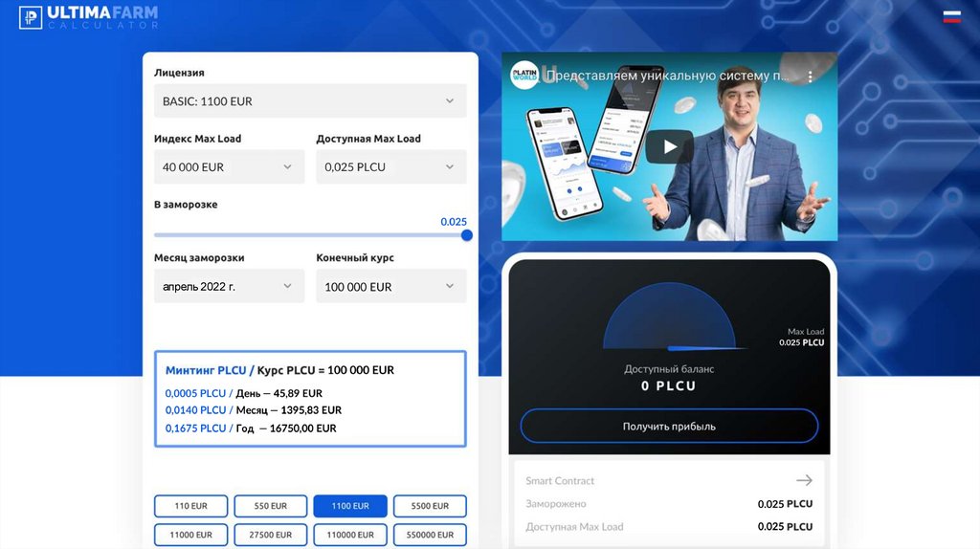Choose the 27500 EUR license button
This screenshot has width=980, height=549.
pos(271,535)
